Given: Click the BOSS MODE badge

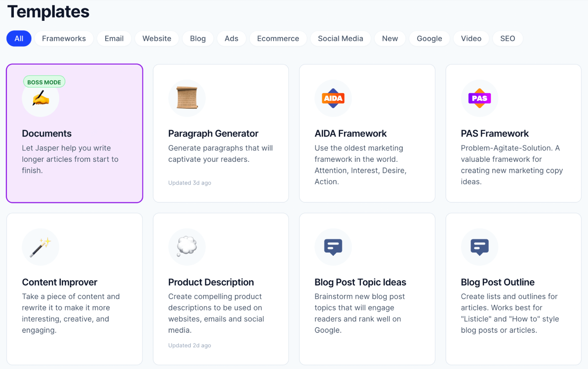Looking at the screenshot, I should point(44,82).
